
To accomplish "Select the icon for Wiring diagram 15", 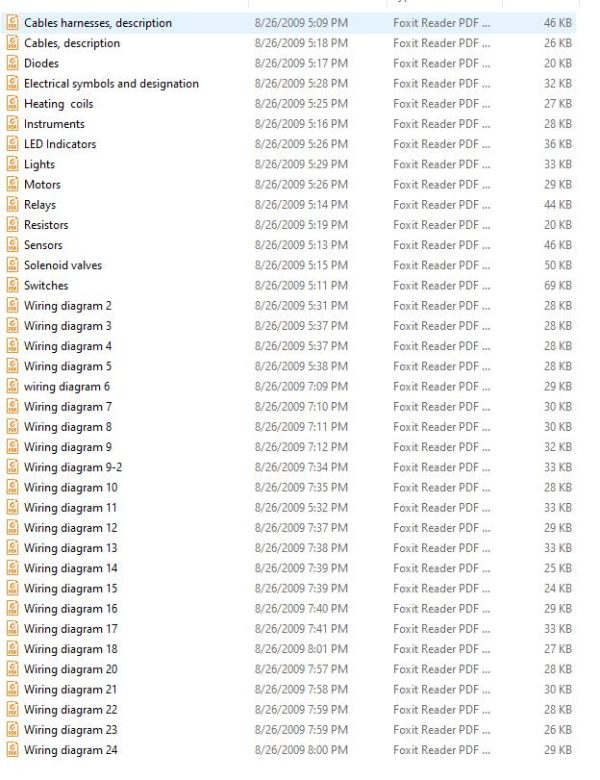I will [12, 588].
